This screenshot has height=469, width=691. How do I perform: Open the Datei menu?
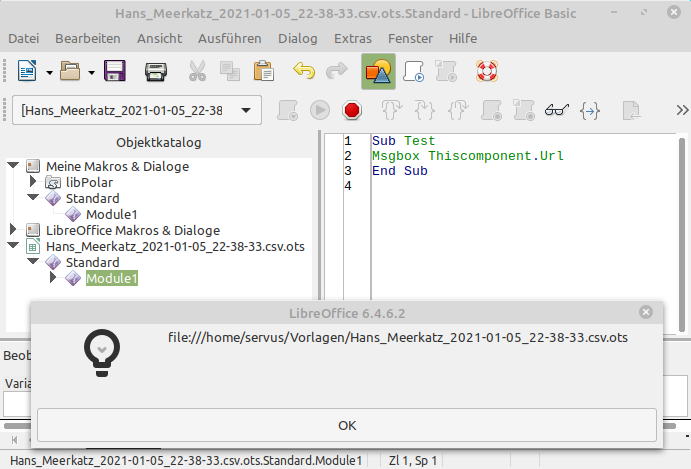[x=24, y=38]
